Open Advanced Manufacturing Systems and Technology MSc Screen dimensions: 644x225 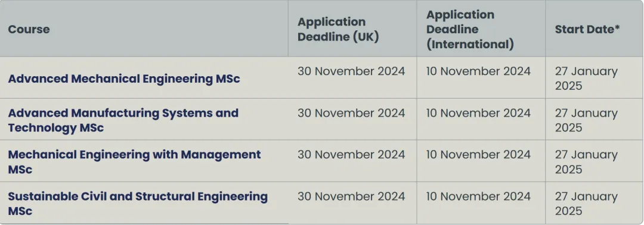pyautogui.click(x=123, y=120)
